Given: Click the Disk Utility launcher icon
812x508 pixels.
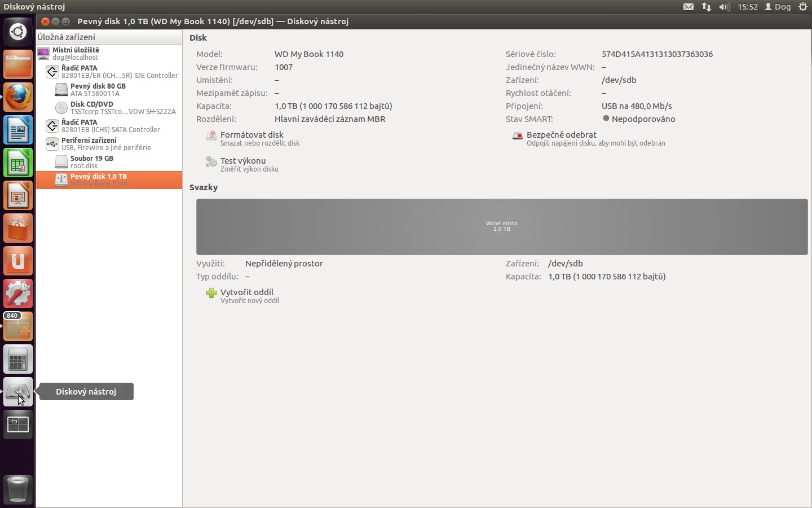Looking at the screenshot, I should point(18,392).
